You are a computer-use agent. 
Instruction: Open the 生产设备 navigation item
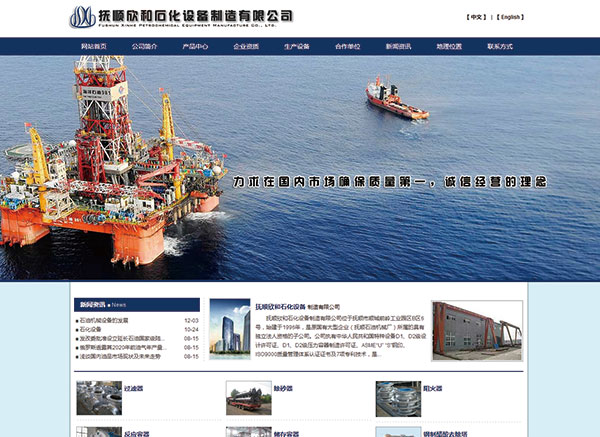tap(297, 47)
